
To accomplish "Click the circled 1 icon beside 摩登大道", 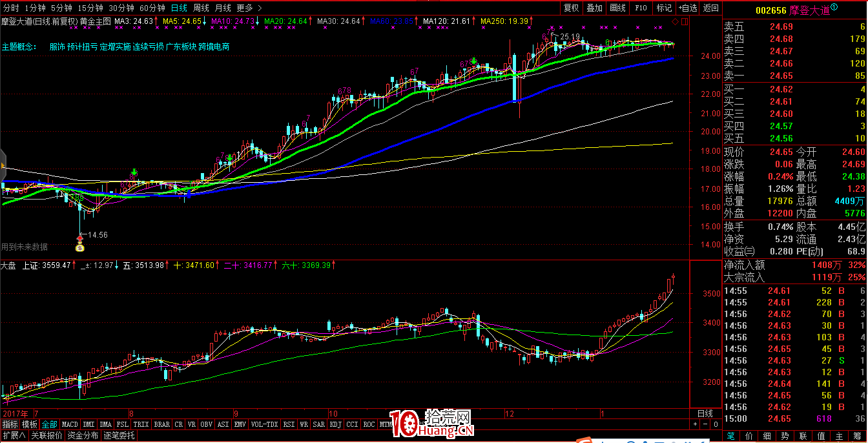I will pyautogui.click(x=834, y=7).
